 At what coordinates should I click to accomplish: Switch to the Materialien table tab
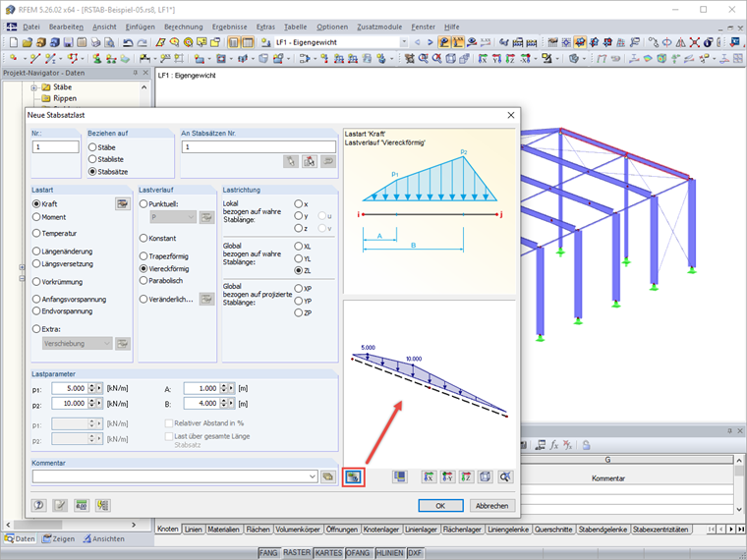223,529
